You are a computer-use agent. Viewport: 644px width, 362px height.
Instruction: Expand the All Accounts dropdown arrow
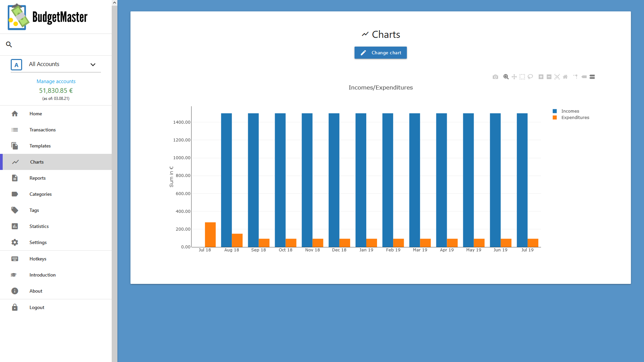pyautogui.click(x=93, y=64)
